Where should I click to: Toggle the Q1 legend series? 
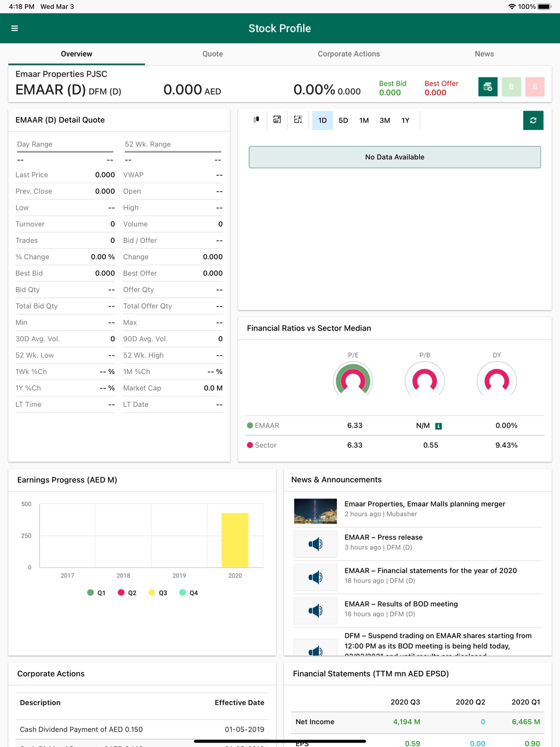pyautogui.click(x=96, y=593)
